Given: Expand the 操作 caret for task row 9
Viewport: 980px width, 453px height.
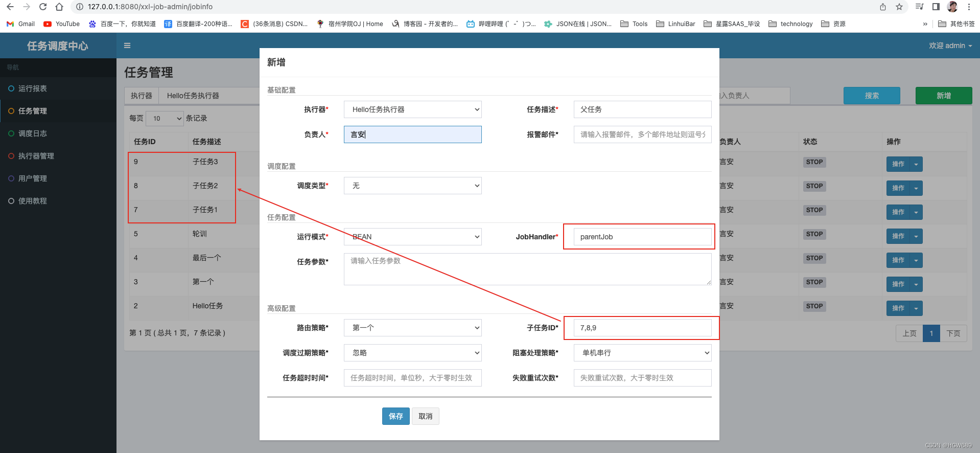Looking at the screenshot, I should (x=916, y=164).
